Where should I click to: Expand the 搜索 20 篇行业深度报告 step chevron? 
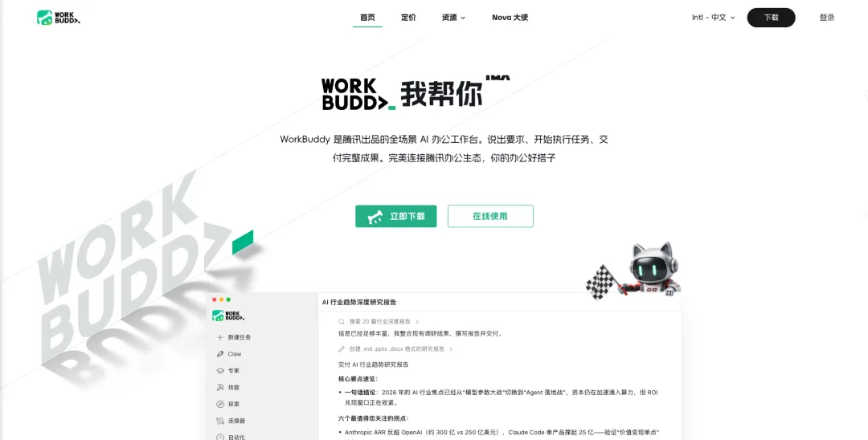[417, 321]
